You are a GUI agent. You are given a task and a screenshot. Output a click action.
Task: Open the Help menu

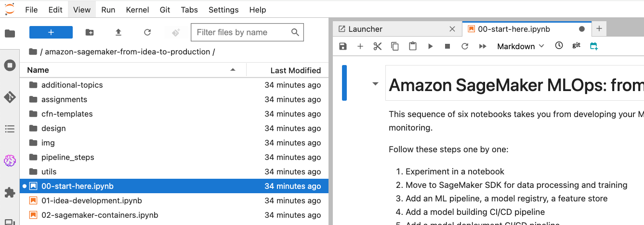tap(258, 10)
